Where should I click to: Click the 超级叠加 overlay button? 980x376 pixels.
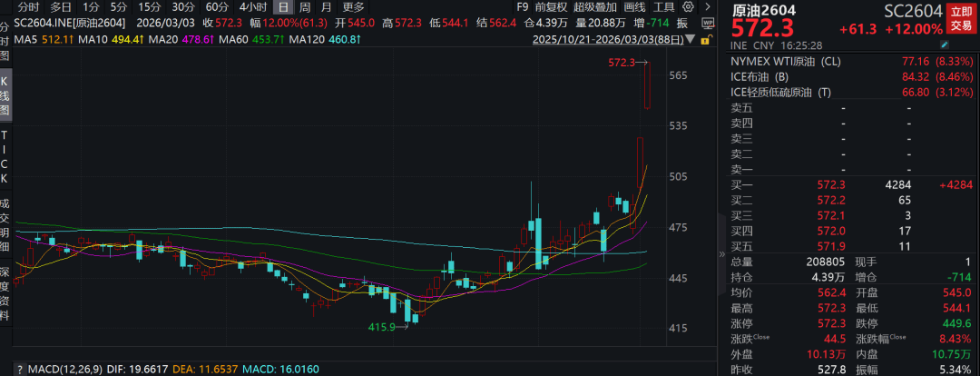point(593,7)
